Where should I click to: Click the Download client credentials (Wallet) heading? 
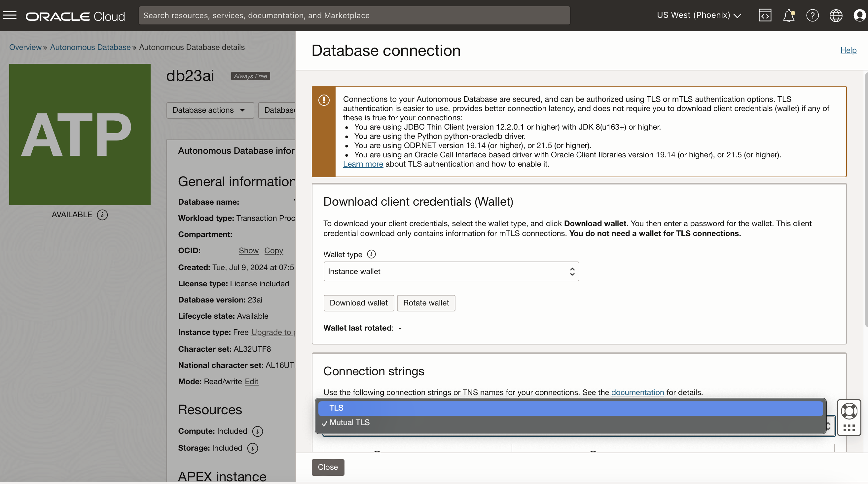pos(418,202)
